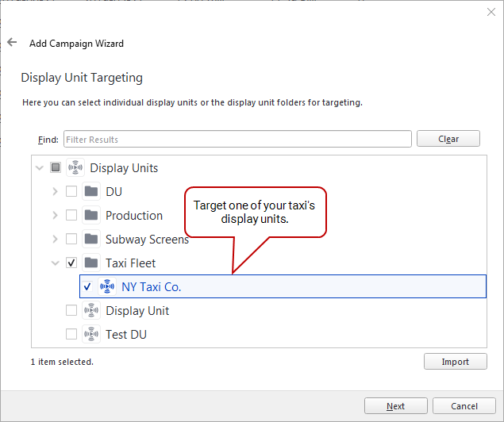504x422 pixels.
Task: Uncheck the NY Taxi Co. checkbox
Action: coord(87,286)
